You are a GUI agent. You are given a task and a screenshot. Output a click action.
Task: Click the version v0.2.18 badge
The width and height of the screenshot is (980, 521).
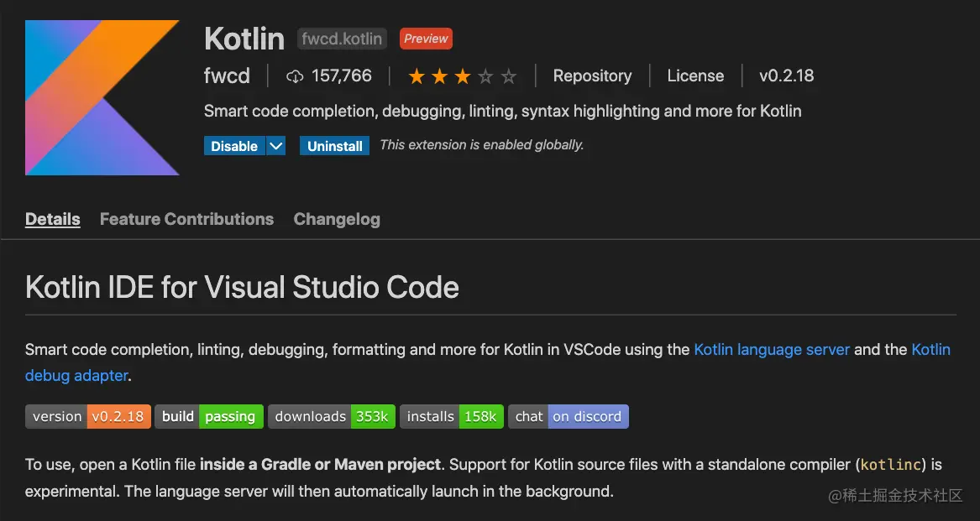(88, 416)
